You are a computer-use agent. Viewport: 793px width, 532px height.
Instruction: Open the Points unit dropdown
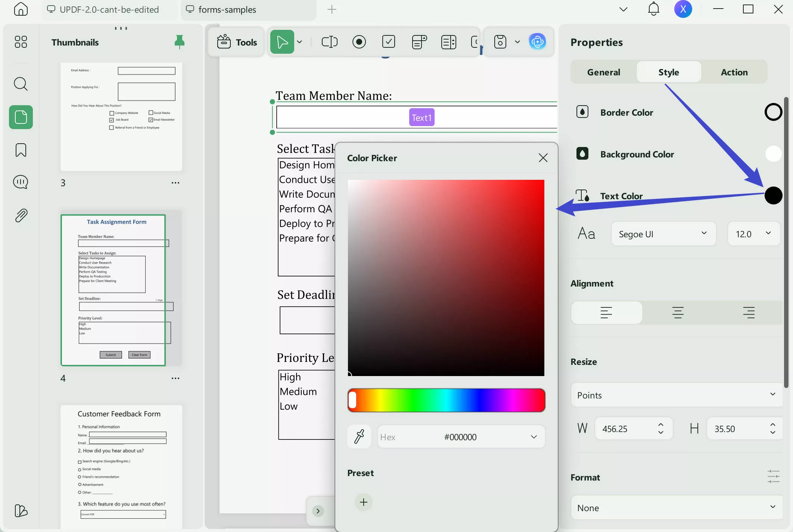coord(676,395)
